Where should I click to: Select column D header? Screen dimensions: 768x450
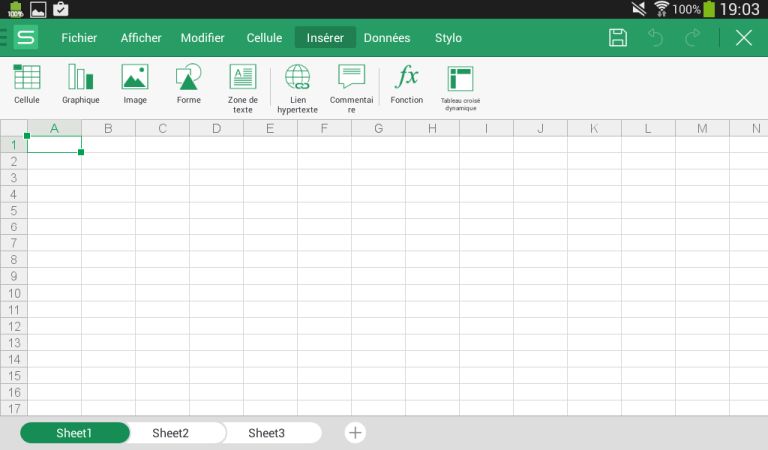(216, 128)
